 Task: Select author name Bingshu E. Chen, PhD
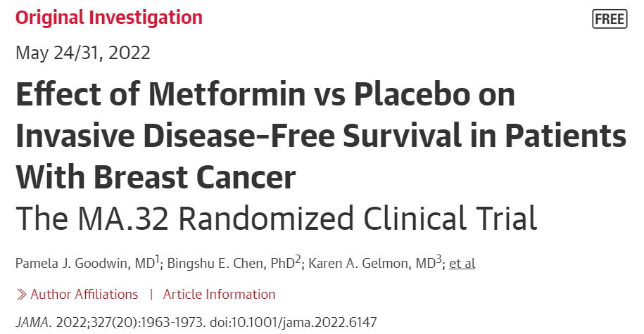pos(232,264)
